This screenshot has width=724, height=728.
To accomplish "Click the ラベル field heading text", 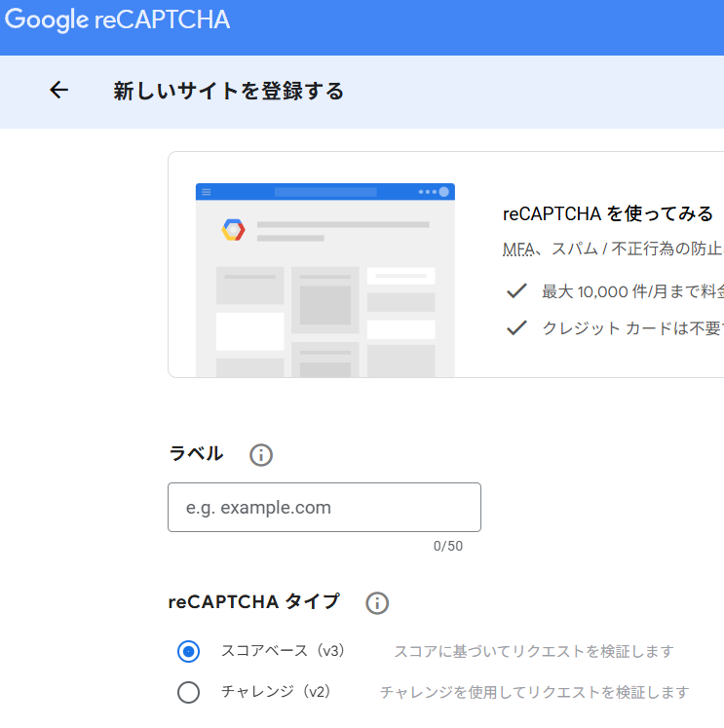I will [196, 454].
